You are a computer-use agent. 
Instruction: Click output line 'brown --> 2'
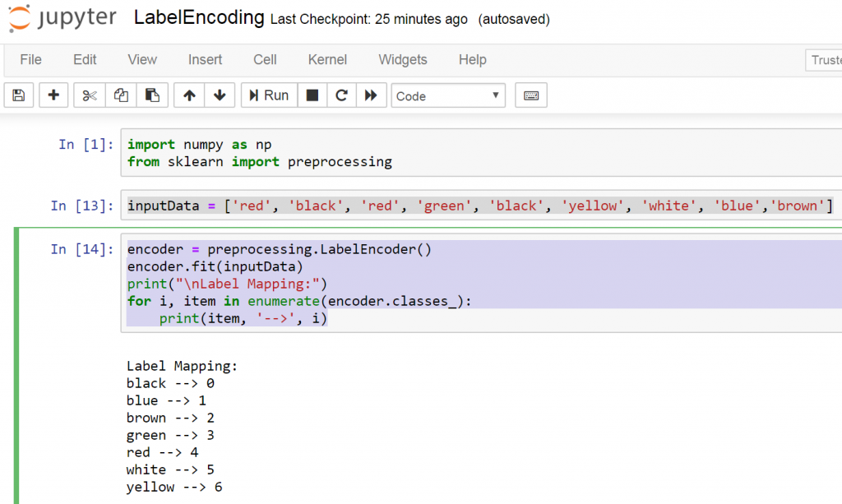[170, 418]
